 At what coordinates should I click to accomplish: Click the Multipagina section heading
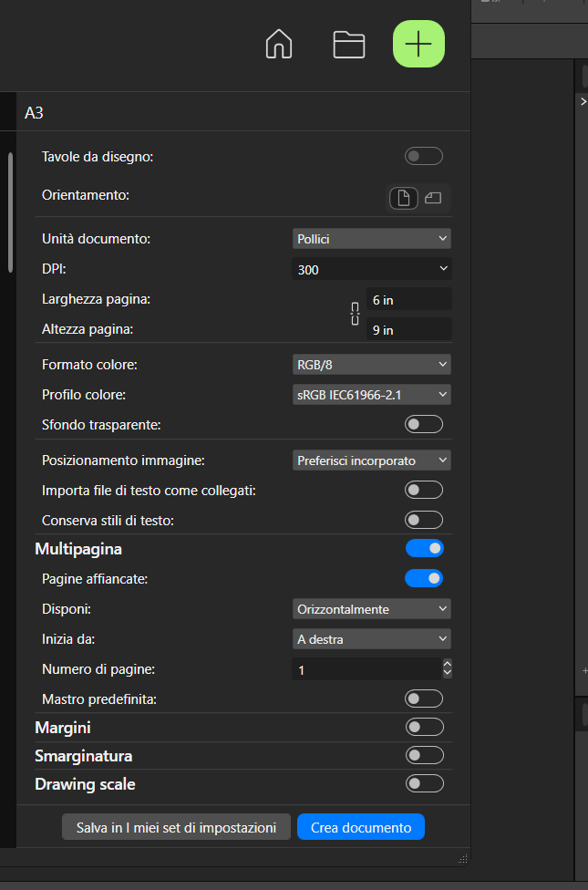[x=78, y=549]
